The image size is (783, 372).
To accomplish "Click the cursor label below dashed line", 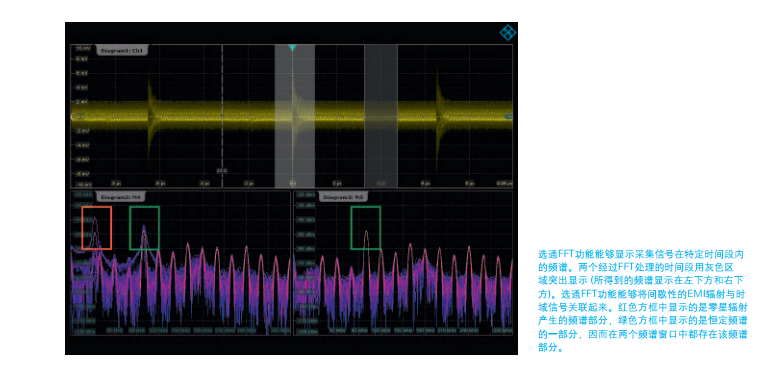I will tap(222, 171).
